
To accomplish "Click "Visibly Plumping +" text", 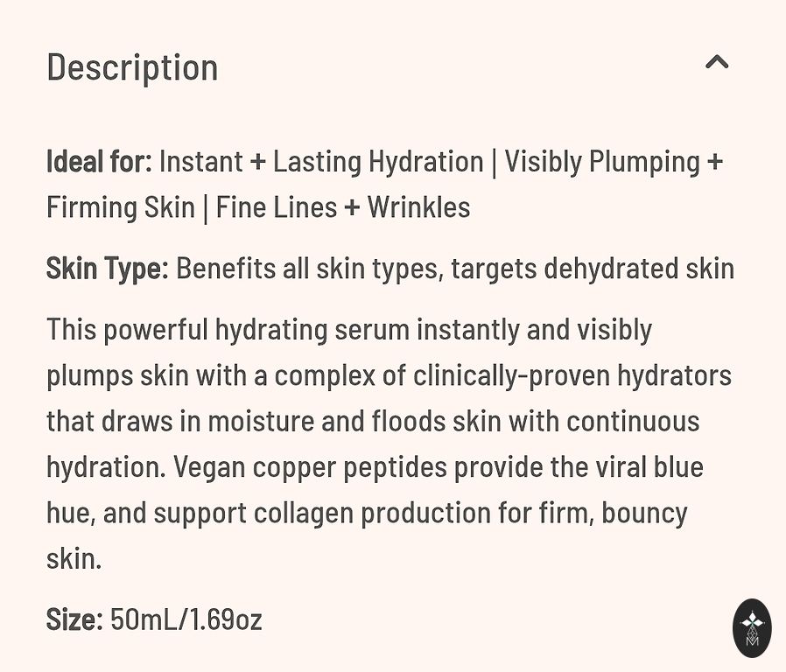I will click(x=614, y=162).
